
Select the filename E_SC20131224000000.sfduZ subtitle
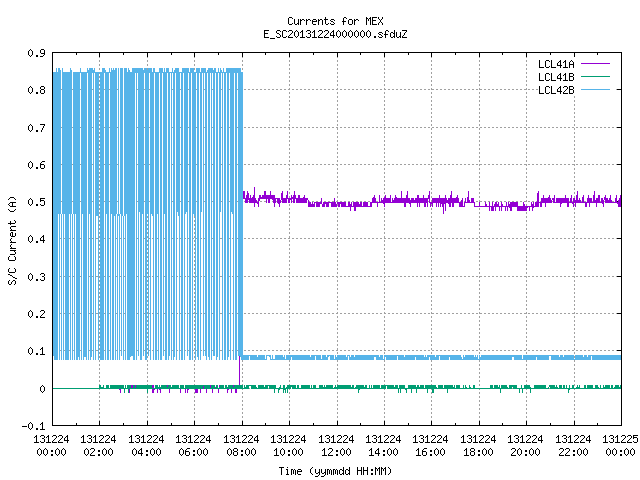click(x=335, y=34)
